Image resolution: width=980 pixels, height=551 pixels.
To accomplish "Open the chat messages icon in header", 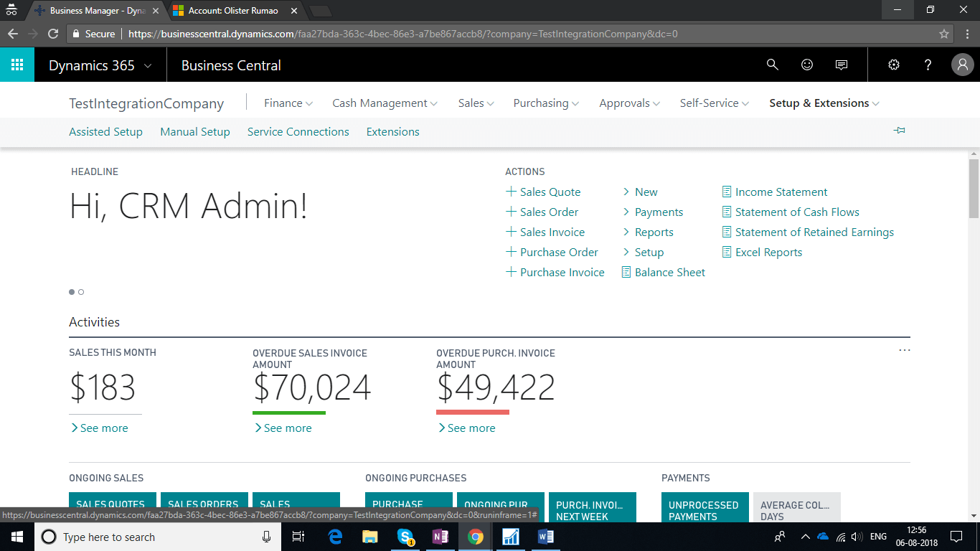I will pyautogui.click(x=842, y=65).
